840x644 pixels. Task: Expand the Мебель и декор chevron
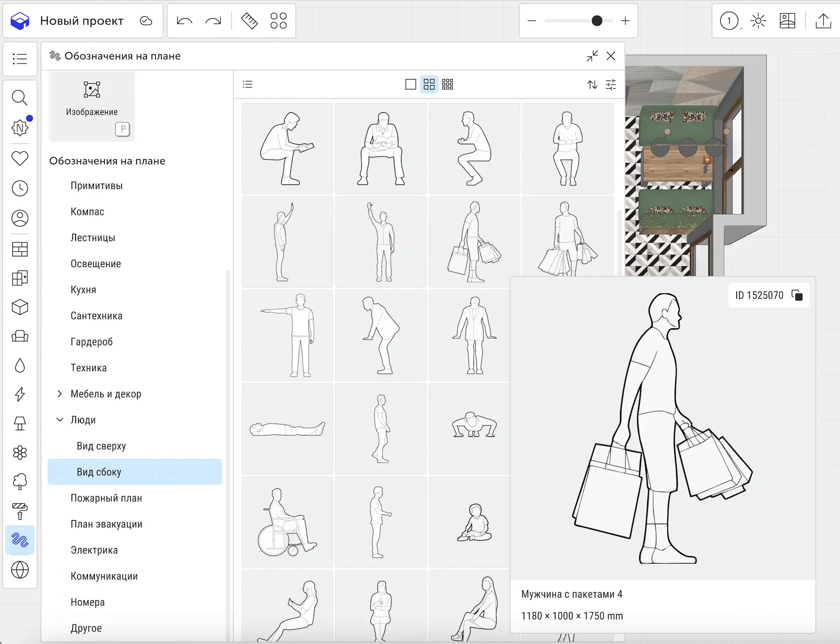click(x=59, y=393)
